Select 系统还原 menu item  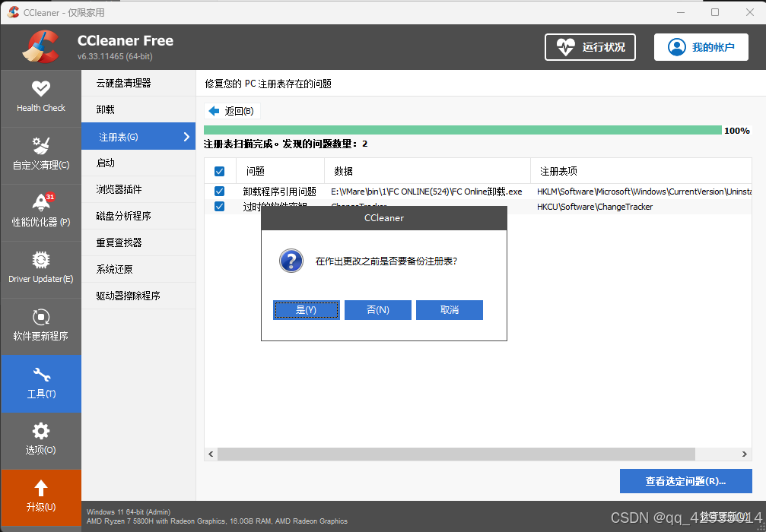138,269
